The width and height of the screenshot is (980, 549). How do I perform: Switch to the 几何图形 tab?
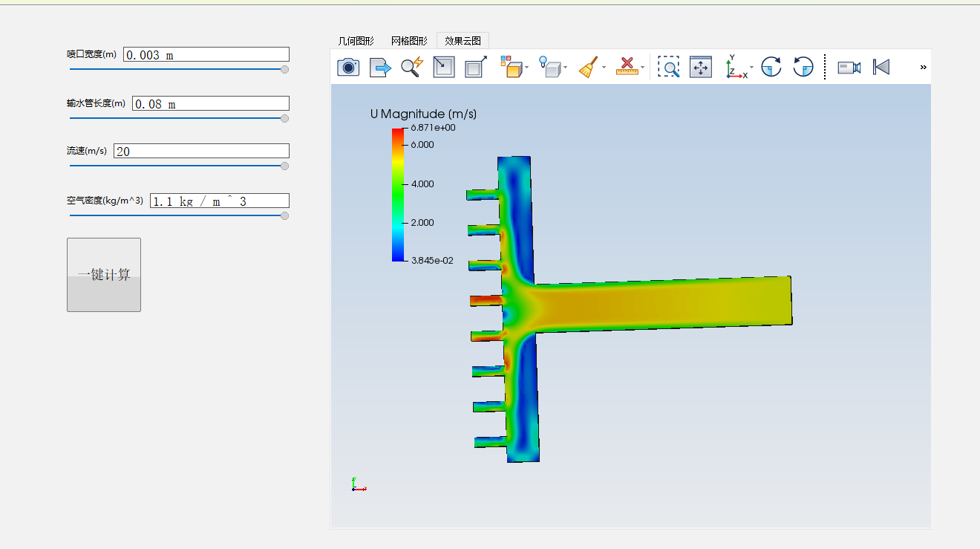point(356,41)
